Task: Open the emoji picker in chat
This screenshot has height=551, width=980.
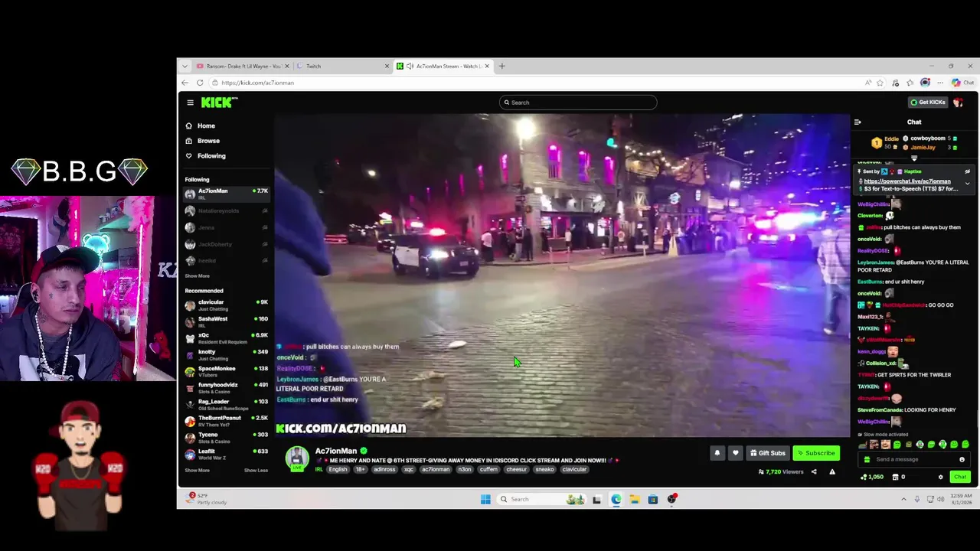Action: coord(962,459)
